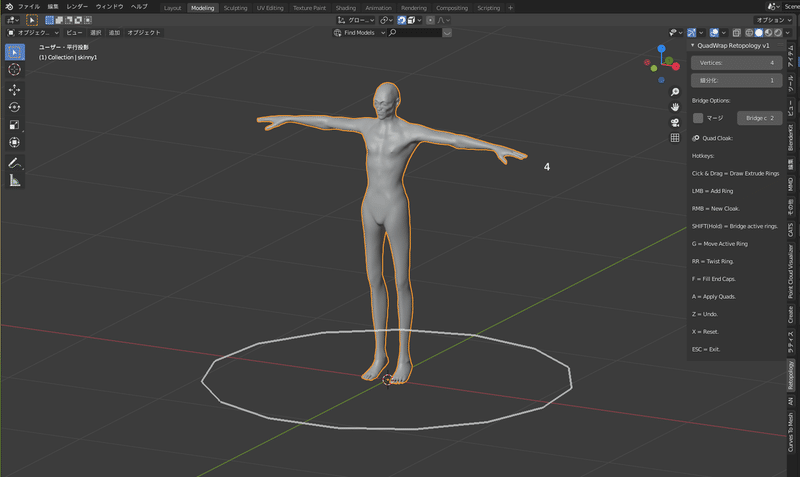Choose the Move tool
The height and width of the screenshot is (477, 800).
pyautogui.click(x=14, y=90)
